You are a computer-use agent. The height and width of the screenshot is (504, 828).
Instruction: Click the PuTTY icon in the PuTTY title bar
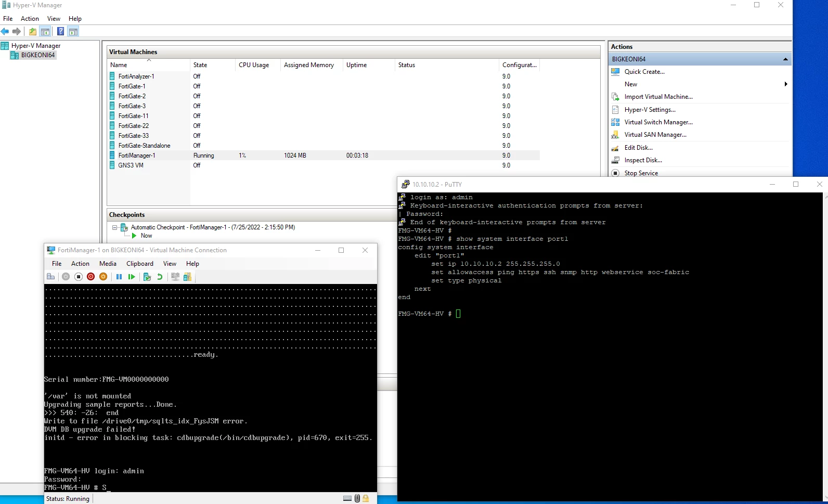406,184
